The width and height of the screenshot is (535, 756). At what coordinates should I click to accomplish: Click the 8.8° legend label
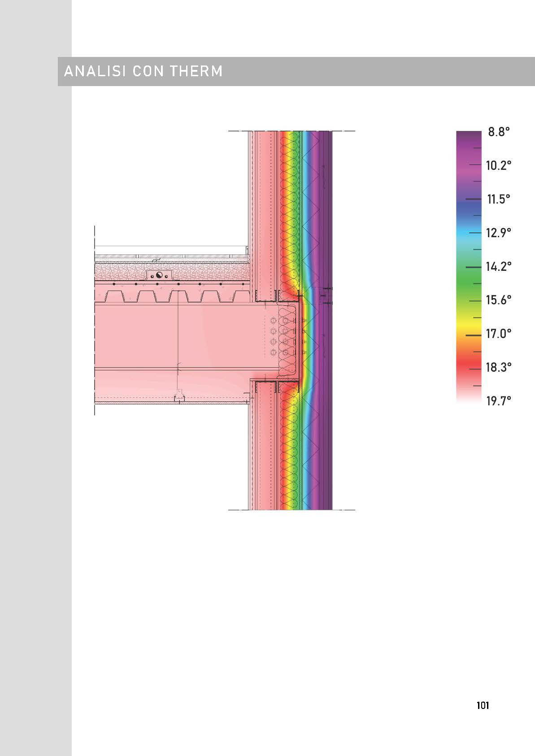499,132
